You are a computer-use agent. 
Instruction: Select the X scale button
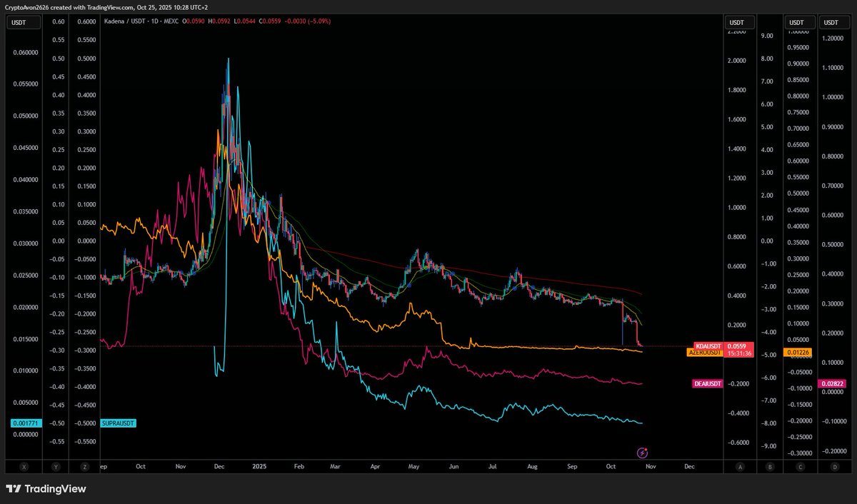click(x=24, y=467)
